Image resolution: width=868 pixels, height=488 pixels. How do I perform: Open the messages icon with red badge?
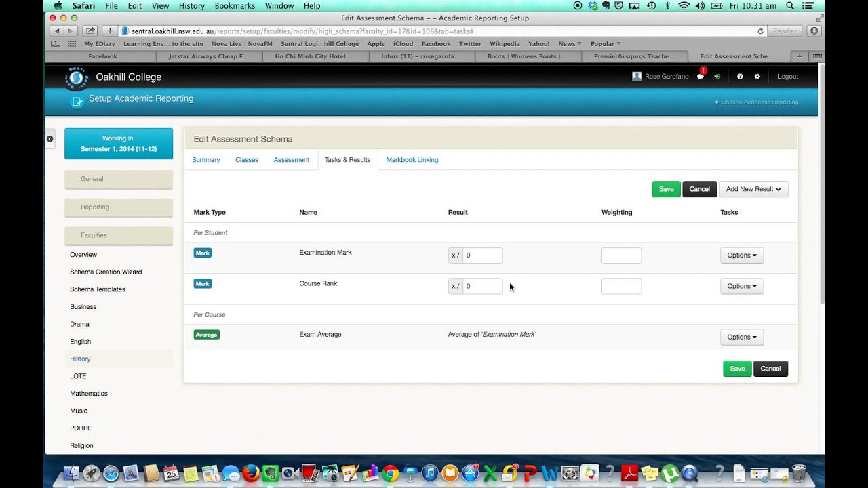(701, 76)
